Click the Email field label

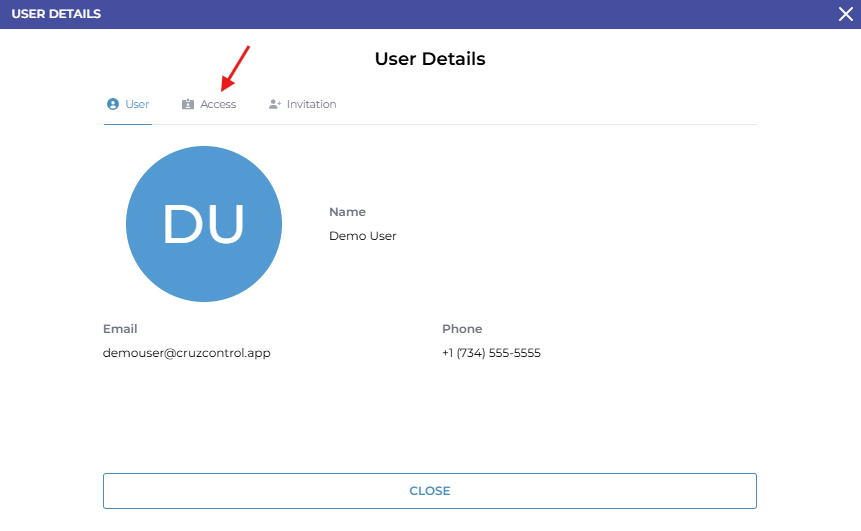[120, 329]
